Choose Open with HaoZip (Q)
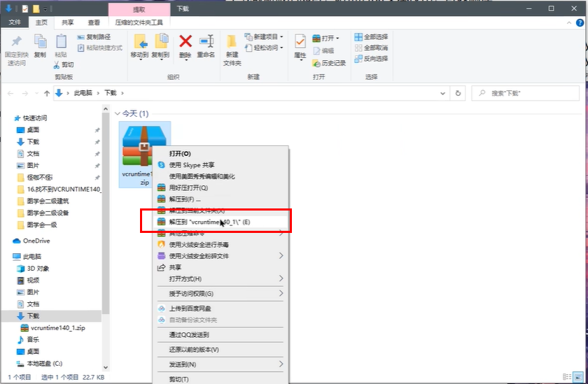This screenshot has width=588, height=384. pyautogui.click(x=220, y=187)
